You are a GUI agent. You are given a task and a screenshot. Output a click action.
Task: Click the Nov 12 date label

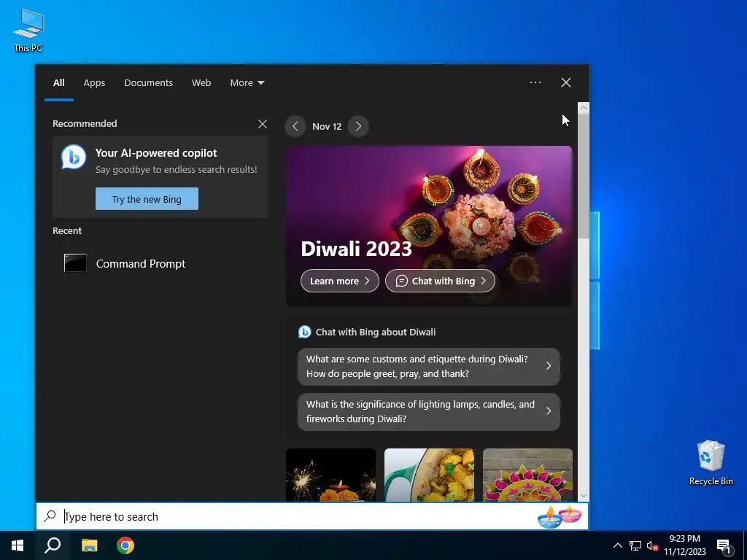(x=327, y=127)
